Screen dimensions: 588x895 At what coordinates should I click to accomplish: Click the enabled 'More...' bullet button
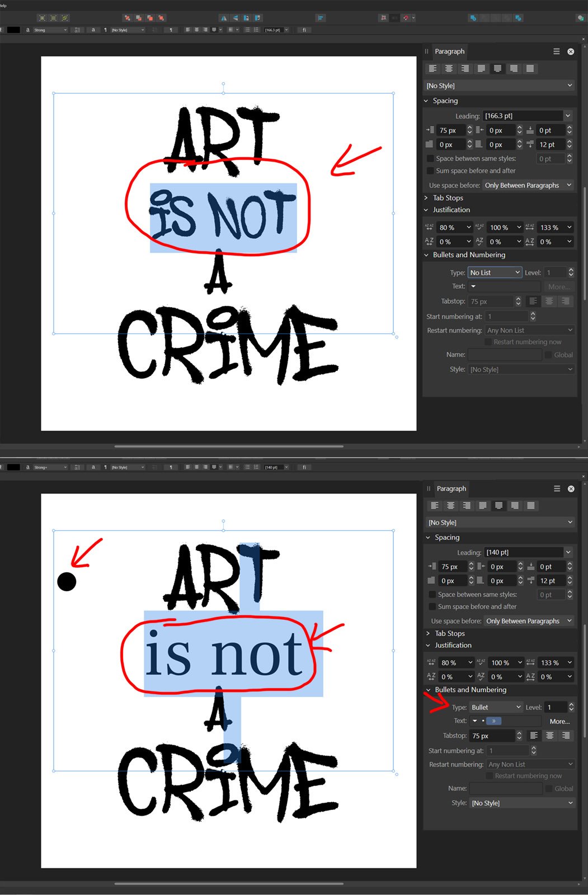coord(559,722)
